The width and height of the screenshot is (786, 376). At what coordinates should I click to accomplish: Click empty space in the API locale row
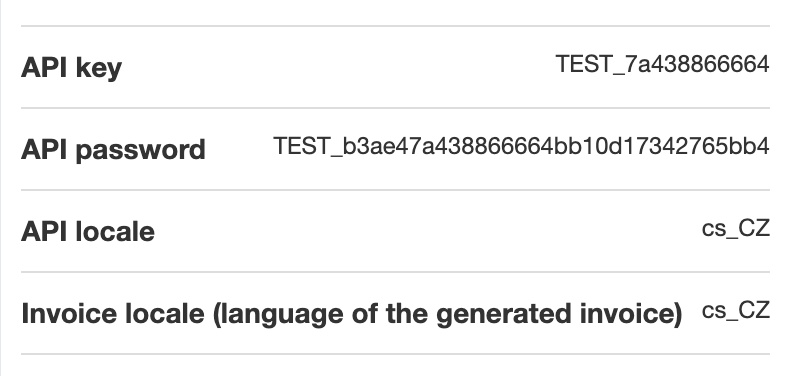(426, 231)
